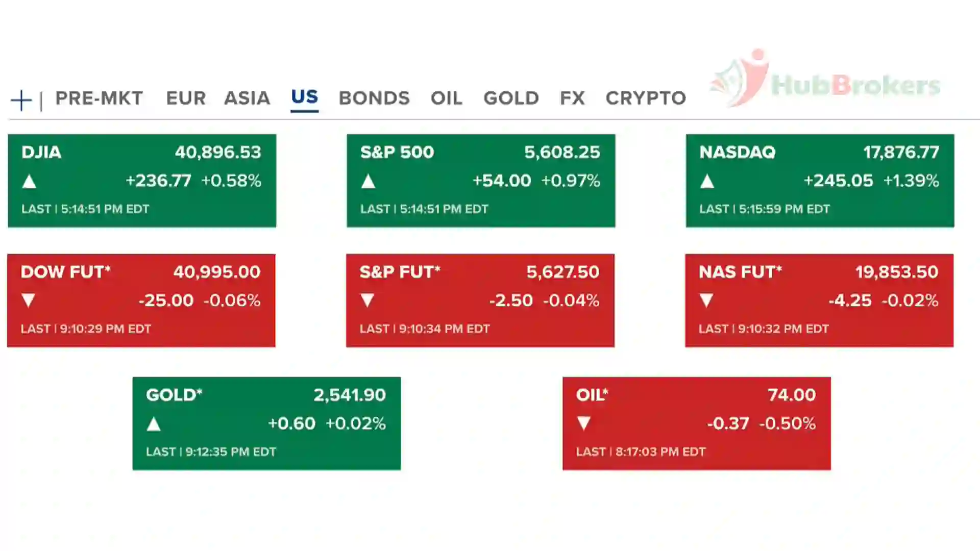Open the EUR markets section
980x551 pixels.
pos(186,98)
